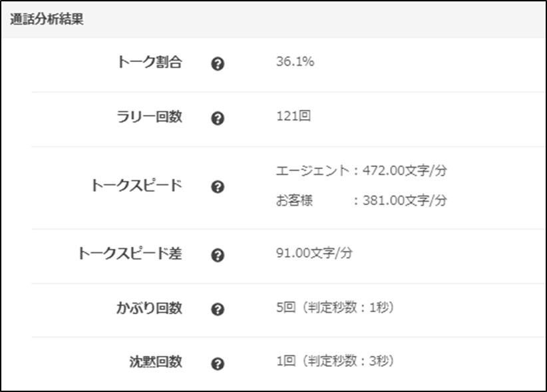Click the 通話分析結果 panel header
This screenshot has width=547, height=392.
coord(47,19)
